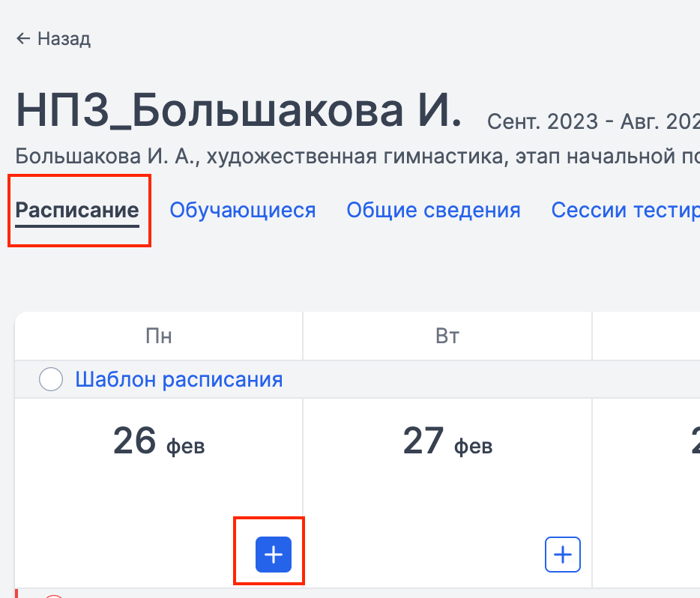Open the Шаблон расписания link
Viewport: 700px width, 598px height.
click(178, 380)
